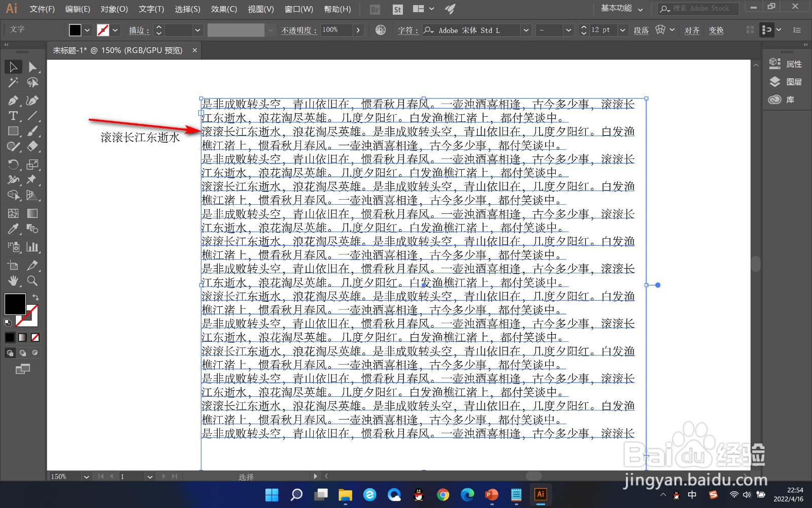The width and height of the screenshot is (812, 508).
Task: Open the stroke weight dropdown
Action: click(198, 30)
